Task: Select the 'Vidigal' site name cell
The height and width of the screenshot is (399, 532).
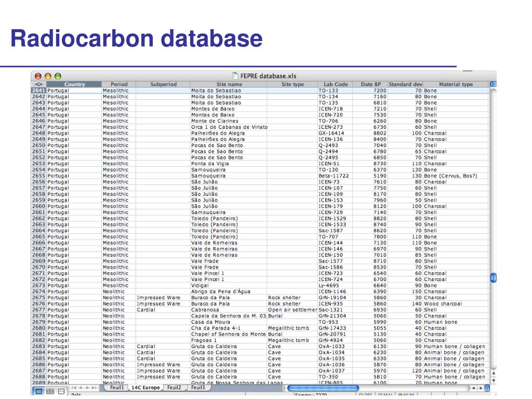Action: (x=229, y=285)
